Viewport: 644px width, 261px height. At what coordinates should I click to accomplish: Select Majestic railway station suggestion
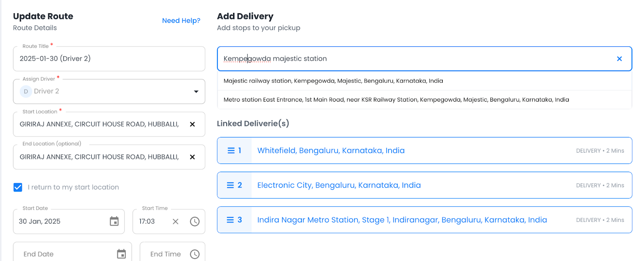point(333,81)
